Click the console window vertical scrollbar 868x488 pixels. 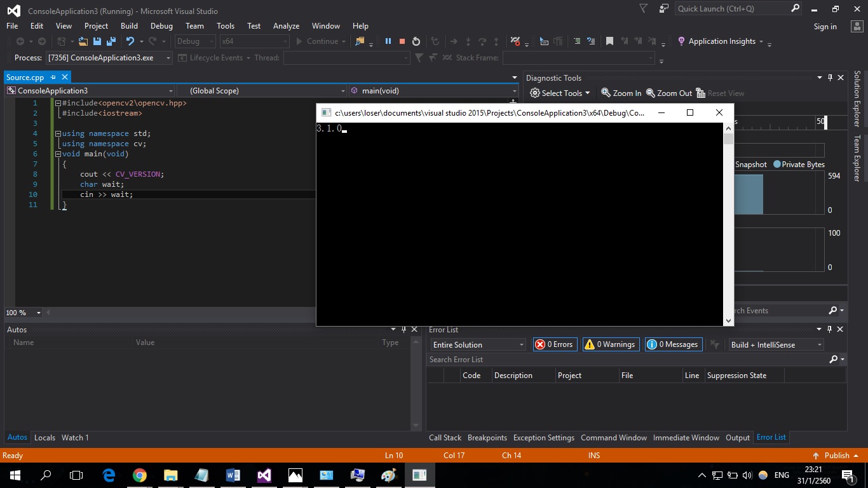point(728,224)
